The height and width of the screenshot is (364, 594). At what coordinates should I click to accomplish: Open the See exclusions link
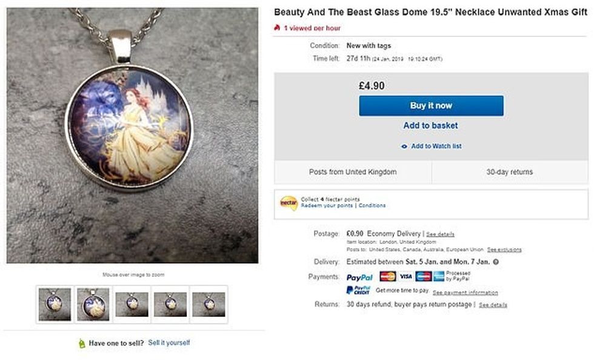[x=504, y=250]
